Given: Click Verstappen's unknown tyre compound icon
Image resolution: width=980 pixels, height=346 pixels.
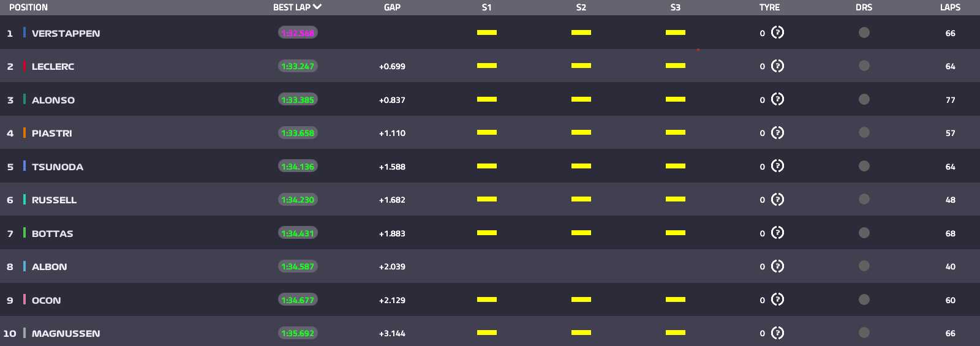Looking at the screenshot, I should pyautogui.click(x=777, y=32).
